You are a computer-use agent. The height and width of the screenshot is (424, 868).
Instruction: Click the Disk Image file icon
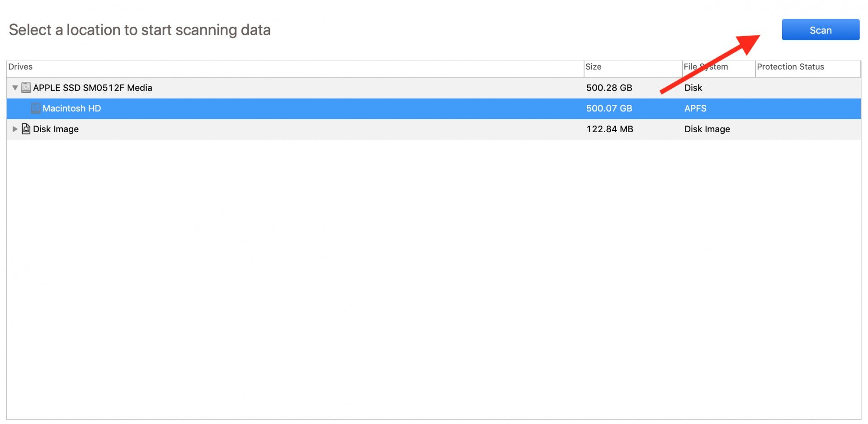(x=26, y=129)
